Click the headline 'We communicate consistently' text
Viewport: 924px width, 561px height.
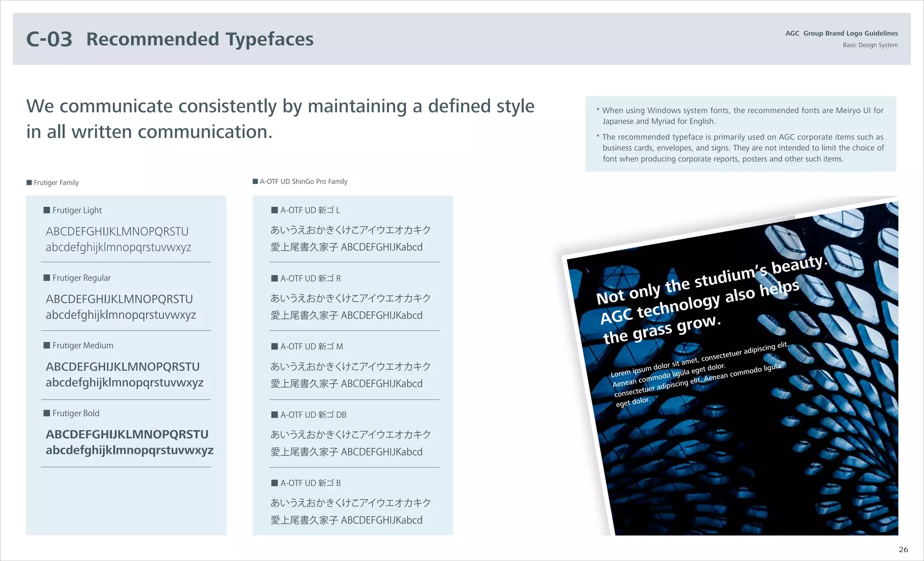152,107
